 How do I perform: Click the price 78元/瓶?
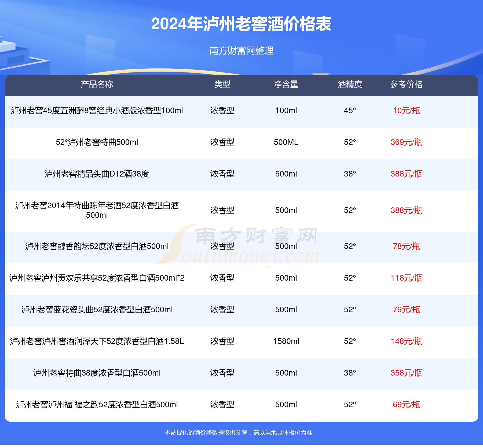point(406,246)
